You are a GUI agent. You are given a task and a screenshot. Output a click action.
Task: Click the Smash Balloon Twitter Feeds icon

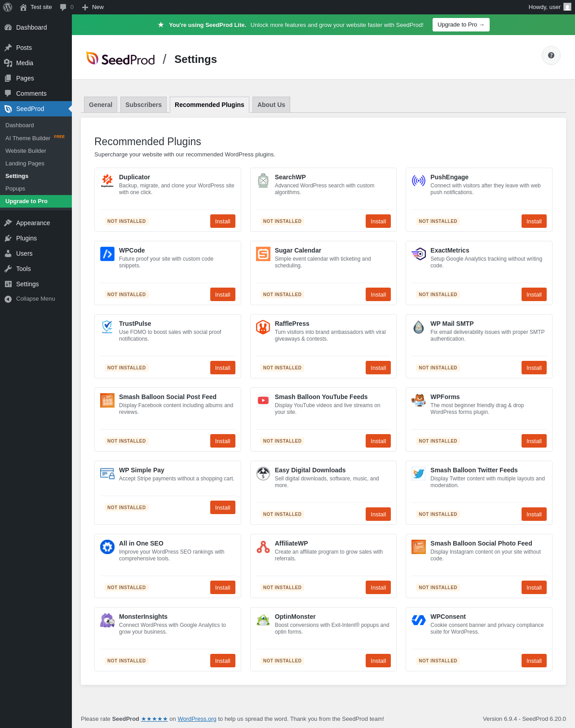coord(419,474)
